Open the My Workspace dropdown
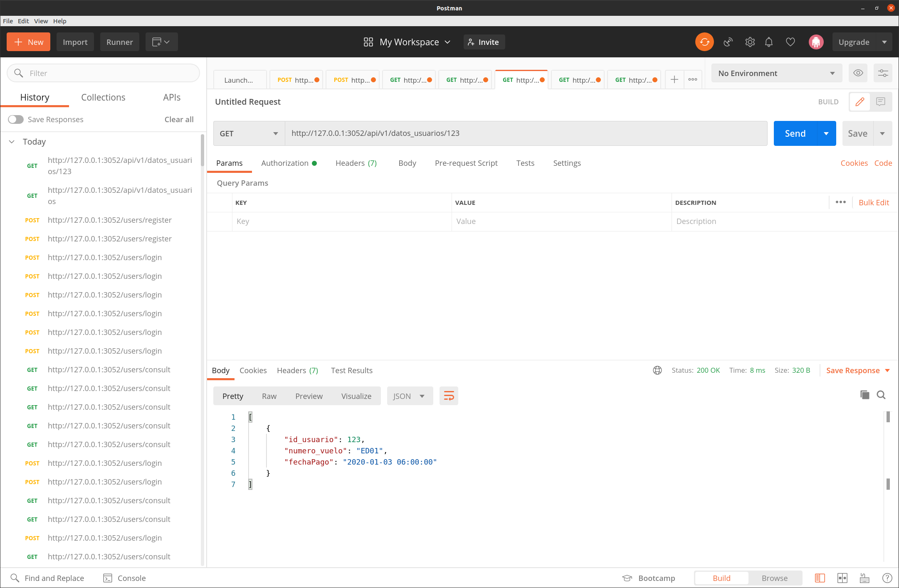The image size is (899, 588). tap(407, 42)
